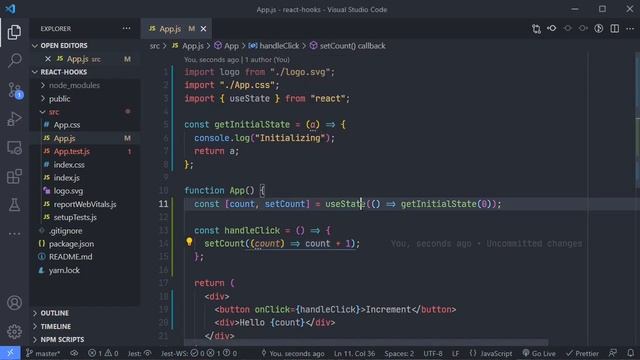
Task: Open the Manage gear icon
Action: [14, 331]
